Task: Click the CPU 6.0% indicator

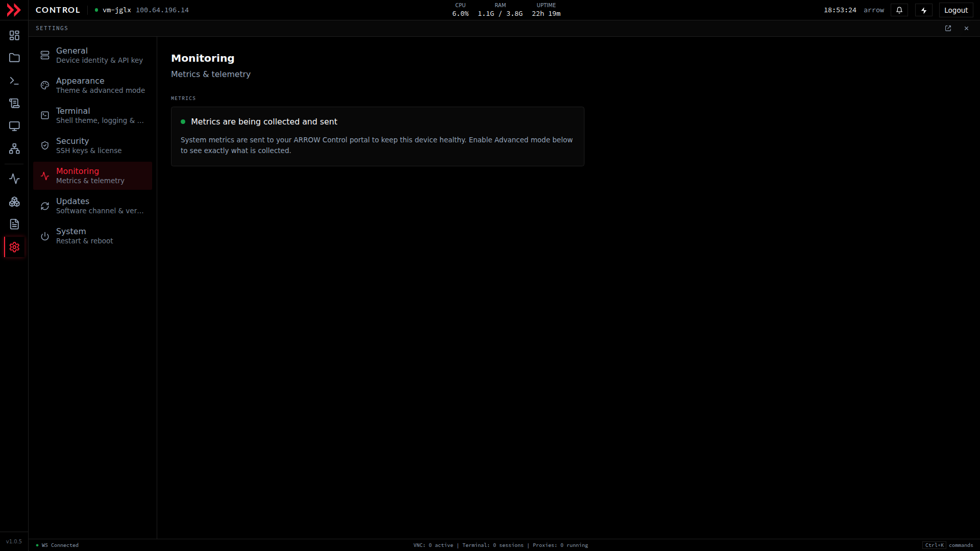Action: (460, 10)
